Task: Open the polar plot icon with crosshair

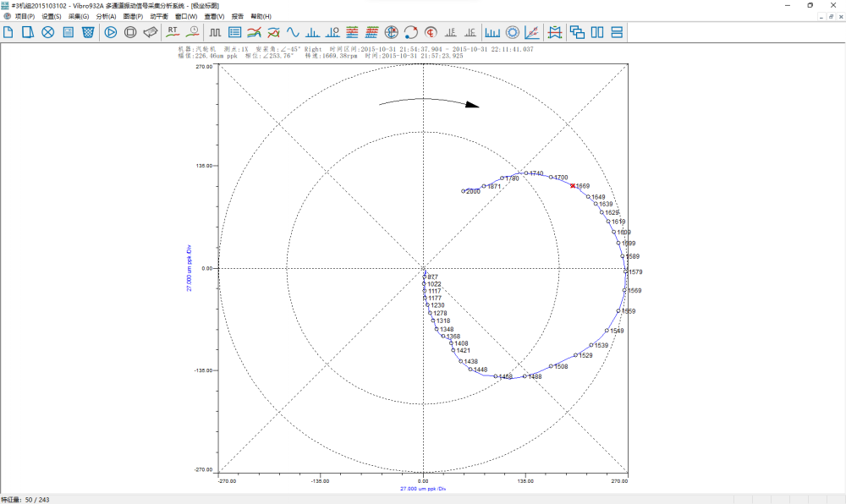Action: click(x=391, y=32)
